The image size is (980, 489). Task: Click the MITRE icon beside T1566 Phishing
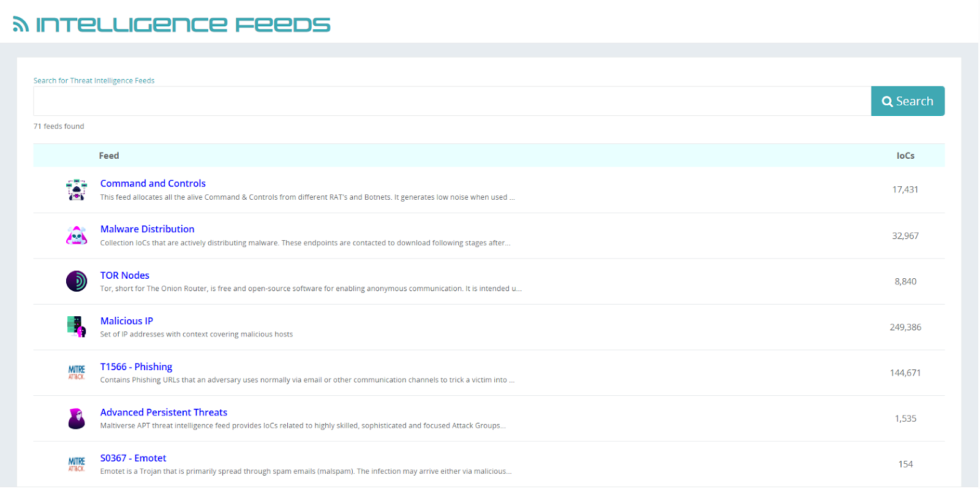(x=77, y=373)
